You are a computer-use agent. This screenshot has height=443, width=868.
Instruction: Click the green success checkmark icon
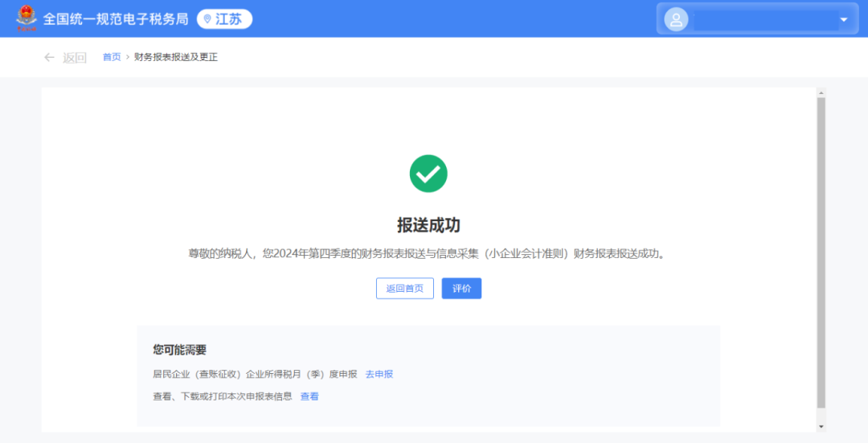click(428, 174)
